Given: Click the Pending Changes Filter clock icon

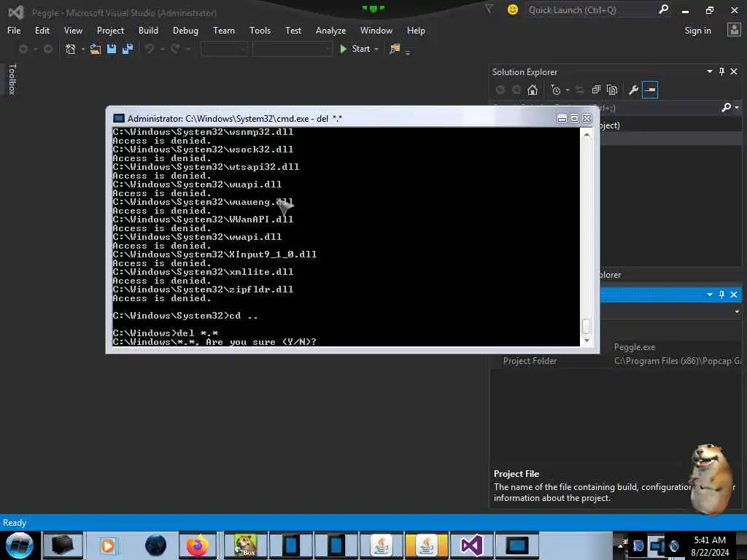Looking at the screenshot, I should pos(555,90).
